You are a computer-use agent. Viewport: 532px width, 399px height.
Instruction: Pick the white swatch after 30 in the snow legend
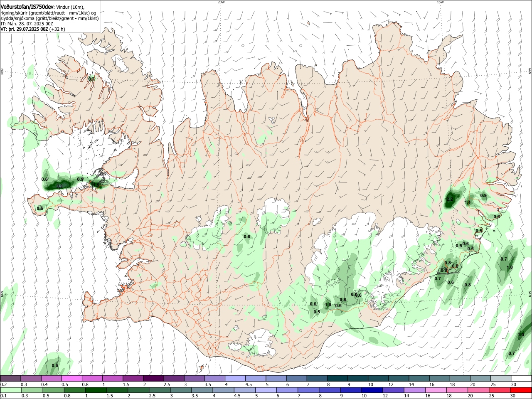coord(520,378)
